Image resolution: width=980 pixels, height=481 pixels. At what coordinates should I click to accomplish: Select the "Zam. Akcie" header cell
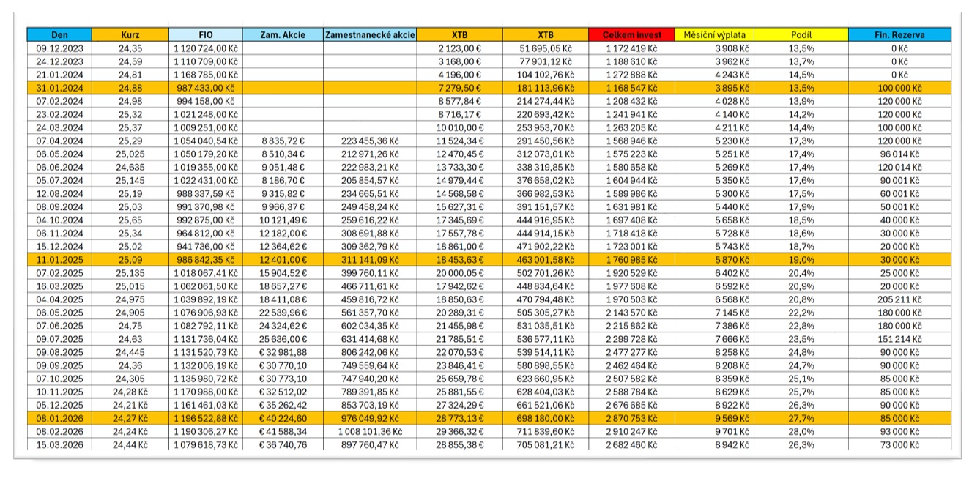pyautogui.click(x=282, y=34)
